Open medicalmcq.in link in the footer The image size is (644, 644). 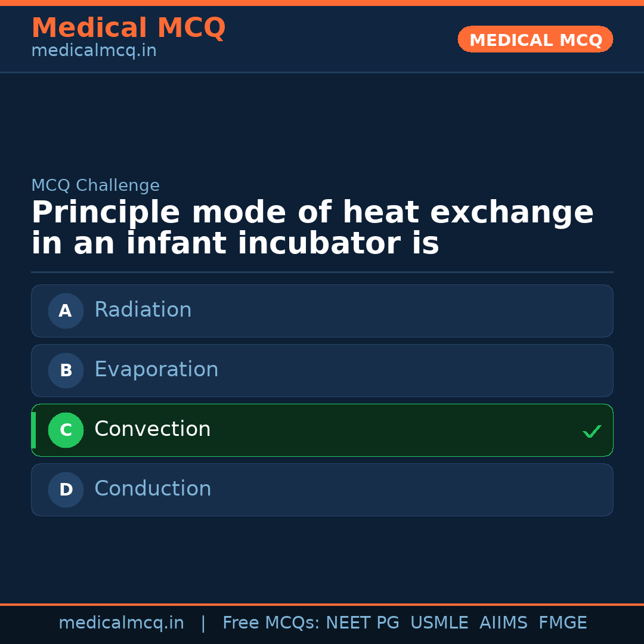pyautogui.click(x=121, y=623)
